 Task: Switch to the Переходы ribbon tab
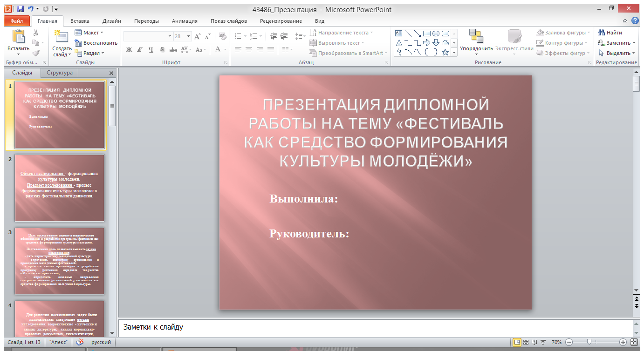146,21
